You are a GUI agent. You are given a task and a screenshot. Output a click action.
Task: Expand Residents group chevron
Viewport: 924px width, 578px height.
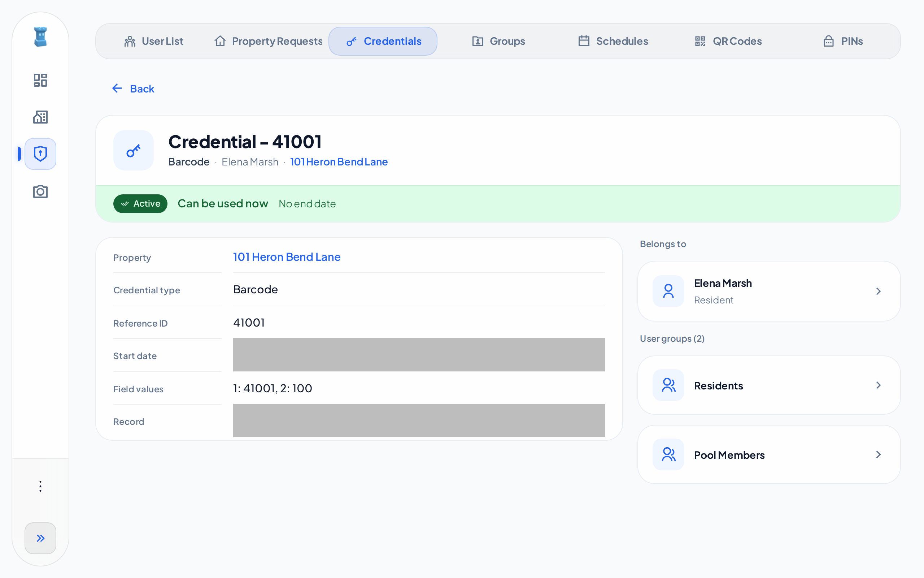[878, 385]
